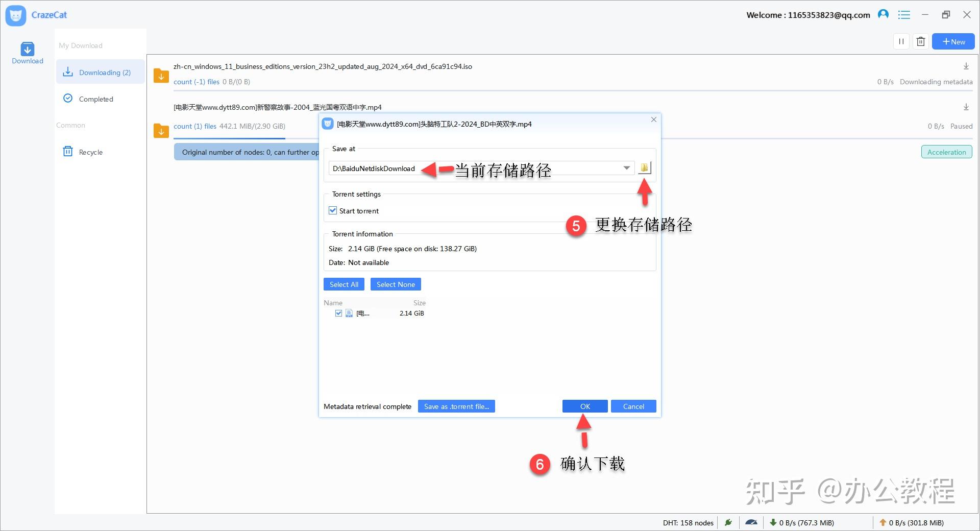The height and width of the screenshot is (531, 980).
Task: Open the user account avatar icon
Action: tap(883, 14)
